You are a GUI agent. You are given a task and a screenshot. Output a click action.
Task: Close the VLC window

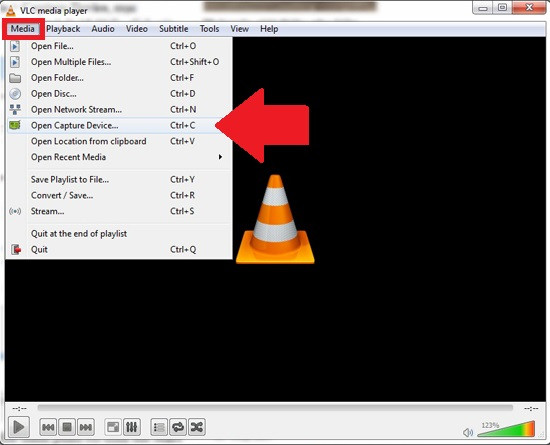tap(529, 8)
